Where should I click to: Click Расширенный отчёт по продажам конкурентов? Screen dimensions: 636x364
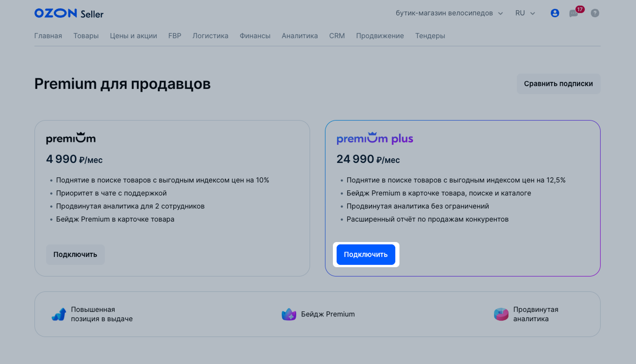pyautogui.click(x=427, y=219)
